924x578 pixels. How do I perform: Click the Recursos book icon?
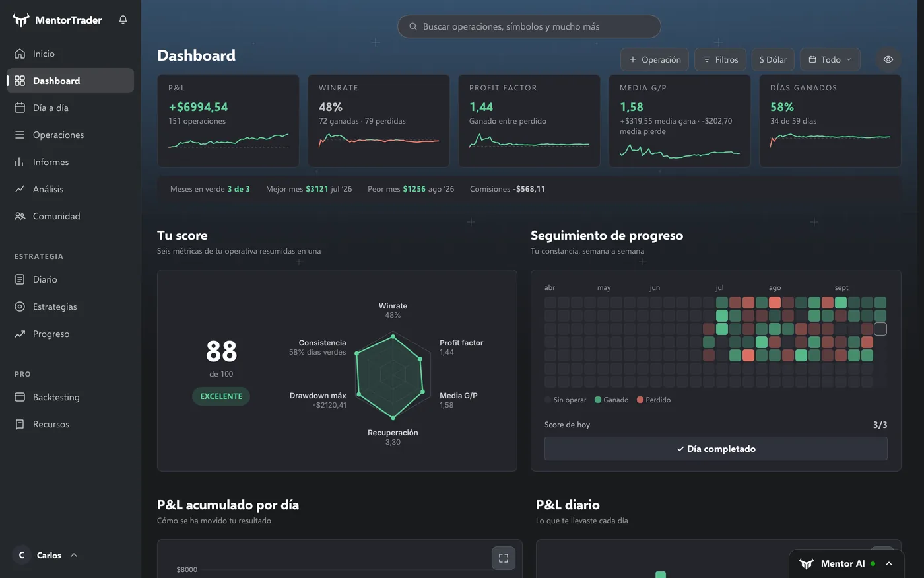click(x=20, y=424)
